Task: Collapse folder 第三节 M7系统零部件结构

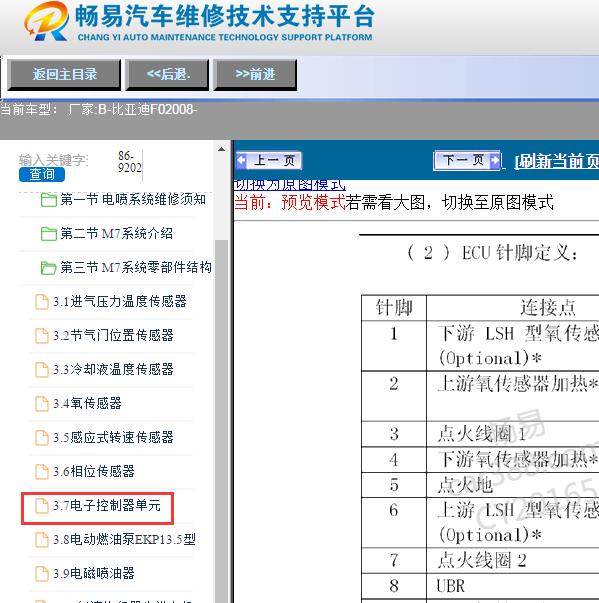Action: pos(136,267)
